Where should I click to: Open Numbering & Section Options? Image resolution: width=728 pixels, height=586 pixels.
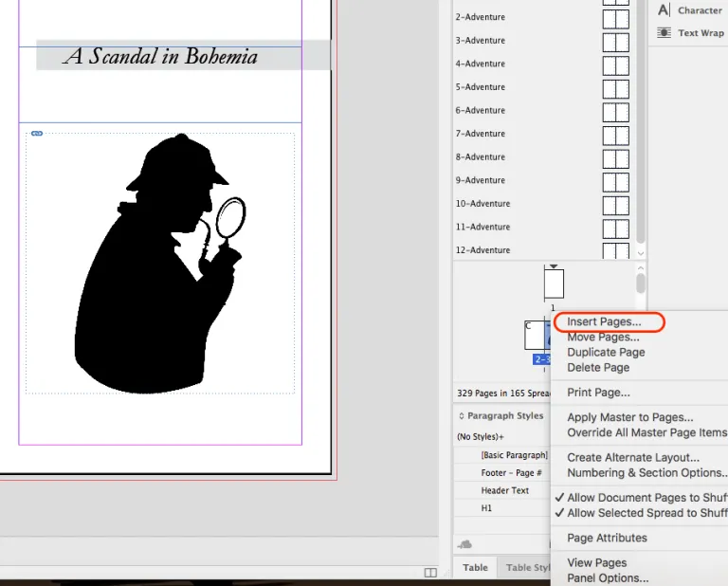point(647,473)
